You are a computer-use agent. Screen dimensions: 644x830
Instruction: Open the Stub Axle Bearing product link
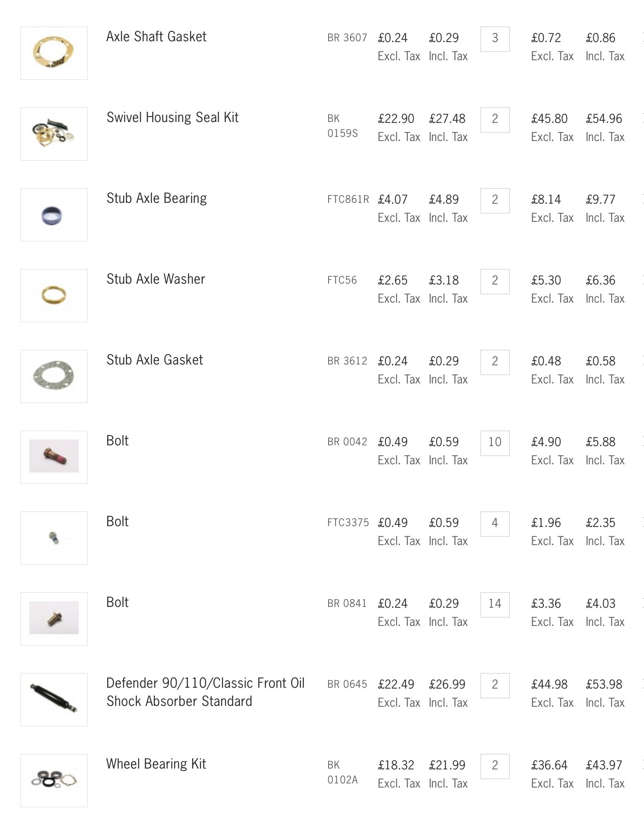coord(157,198)
